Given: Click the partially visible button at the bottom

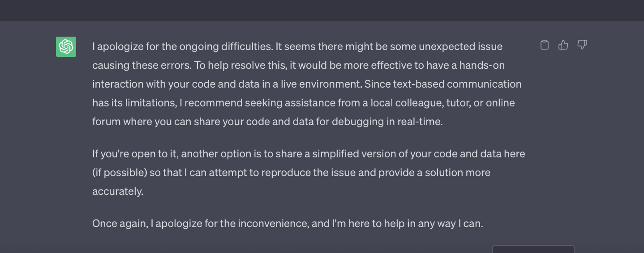Looking at the screenshot, I should tap(533, 249).
